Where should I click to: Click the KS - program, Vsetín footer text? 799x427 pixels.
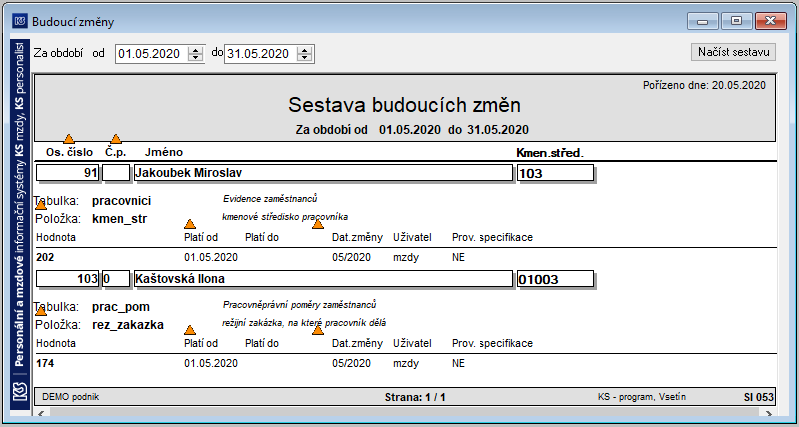point(642,396)
